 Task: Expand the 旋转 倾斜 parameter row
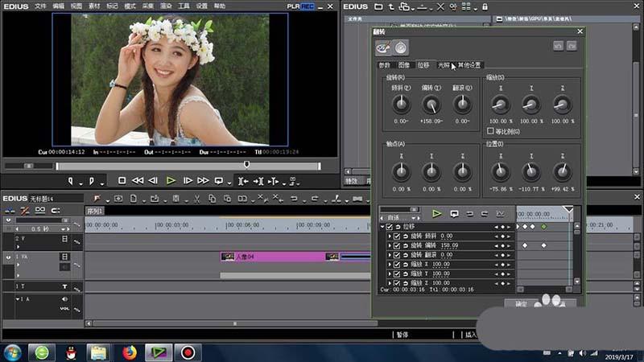[389, 237]
